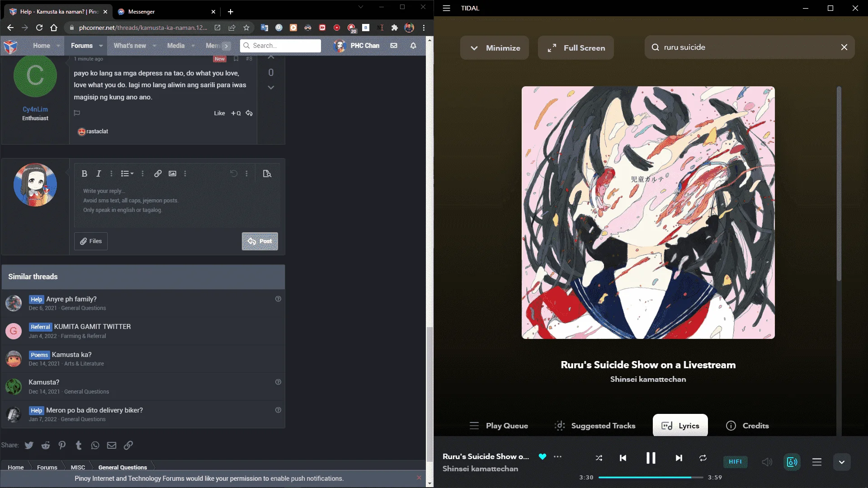Expand the Home menu dropdown arrow

pos(58,46)
